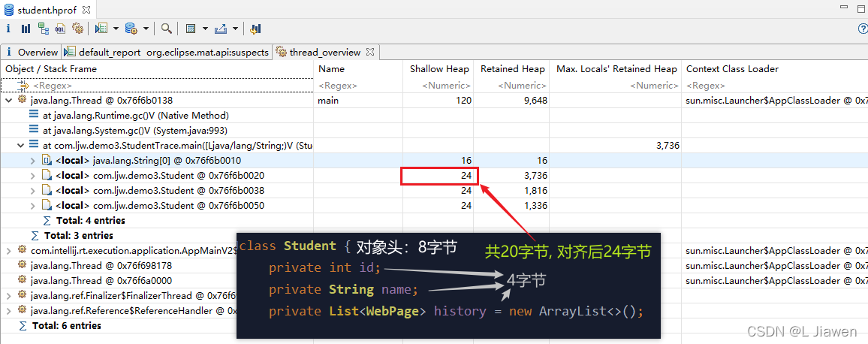Select the student.hprof editor tab
This screenshot has width=868, height=344.
click(47, 10)
